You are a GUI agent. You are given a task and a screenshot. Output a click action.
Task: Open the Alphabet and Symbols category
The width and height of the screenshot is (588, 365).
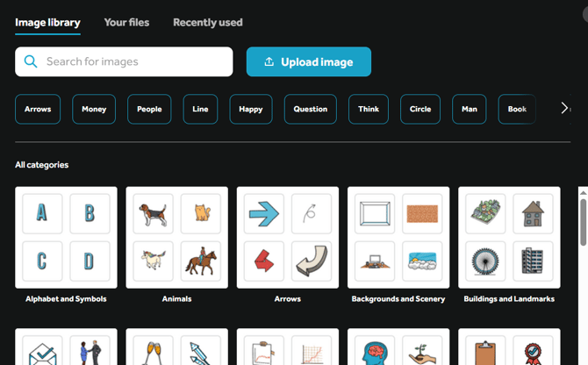point(66,238)
